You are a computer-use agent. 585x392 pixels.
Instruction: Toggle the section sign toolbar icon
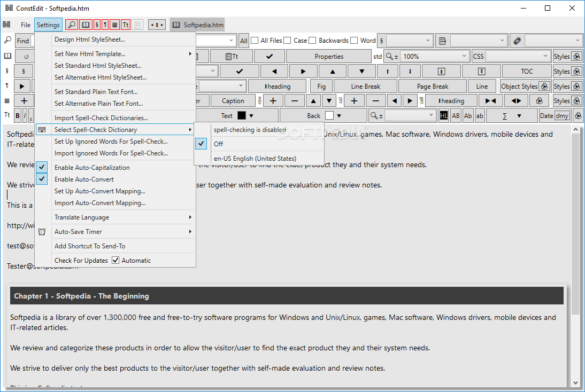click(97, 25)
